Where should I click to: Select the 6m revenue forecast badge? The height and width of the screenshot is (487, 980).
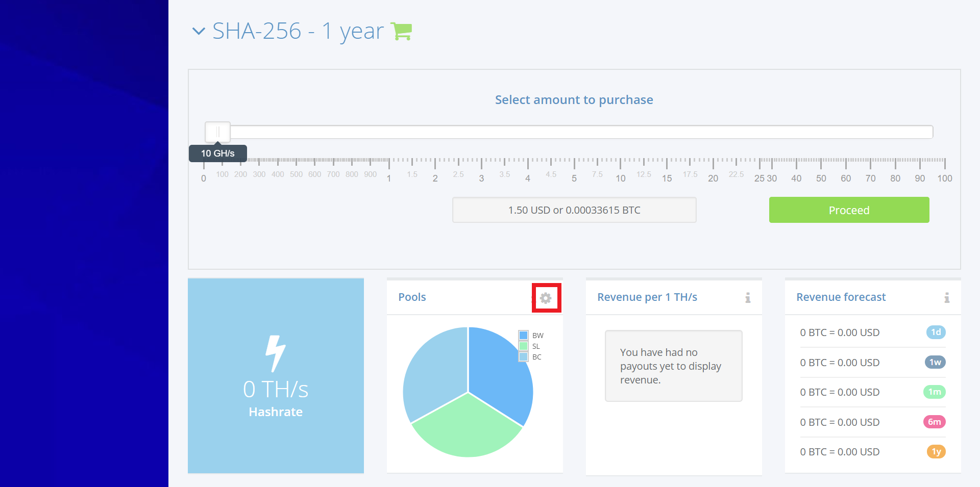point(935,422)
